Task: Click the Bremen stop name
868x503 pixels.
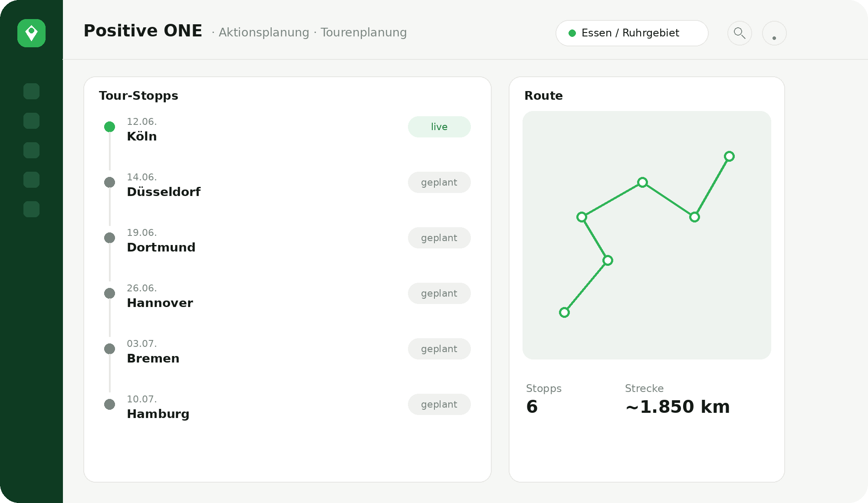Action: point(153,358)
